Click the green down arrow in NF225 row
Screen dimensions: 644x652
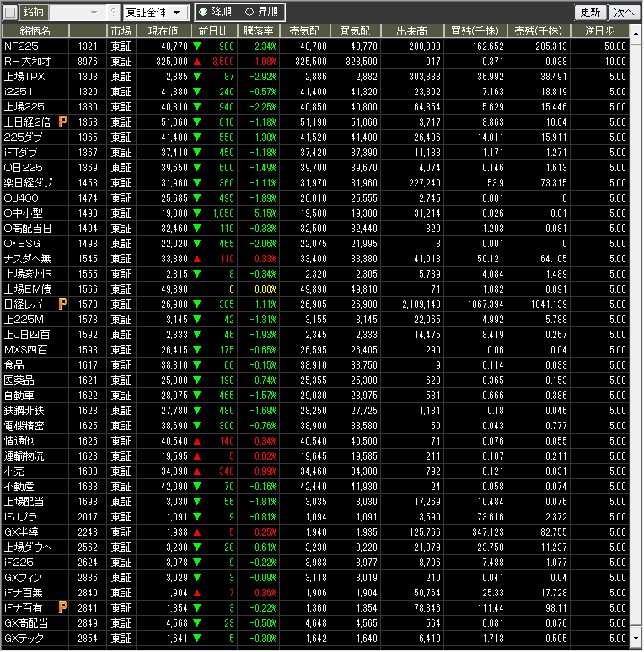[197, 46]
